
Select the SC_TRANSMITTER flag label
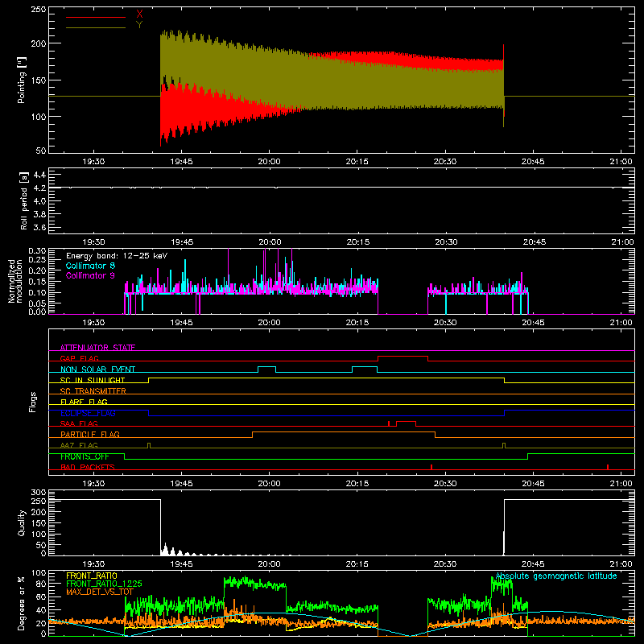tap(93, 391)
